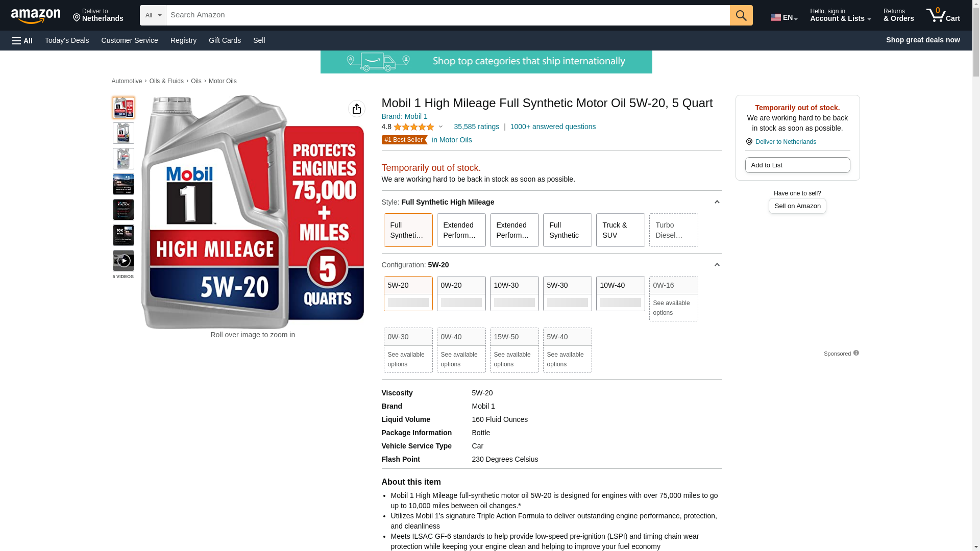980x551 pixels.
Task: Open the Customer Service nav item
Action: tap(130, 40)
